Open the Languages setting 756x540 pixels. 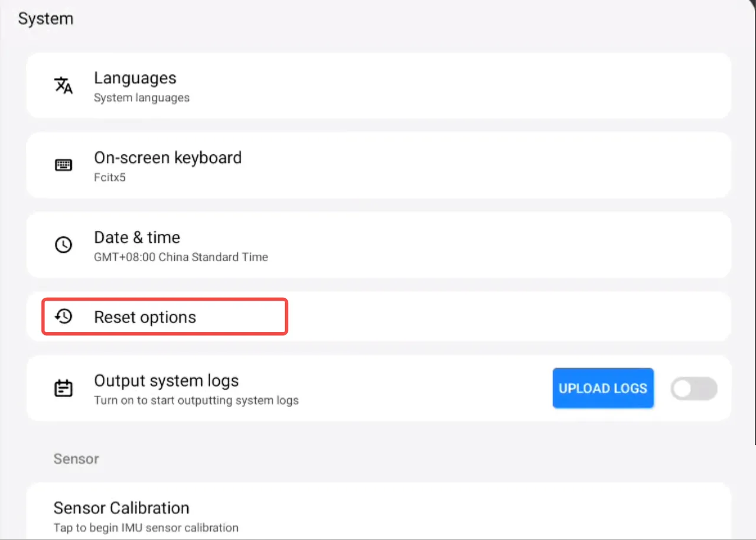[135, 78]
